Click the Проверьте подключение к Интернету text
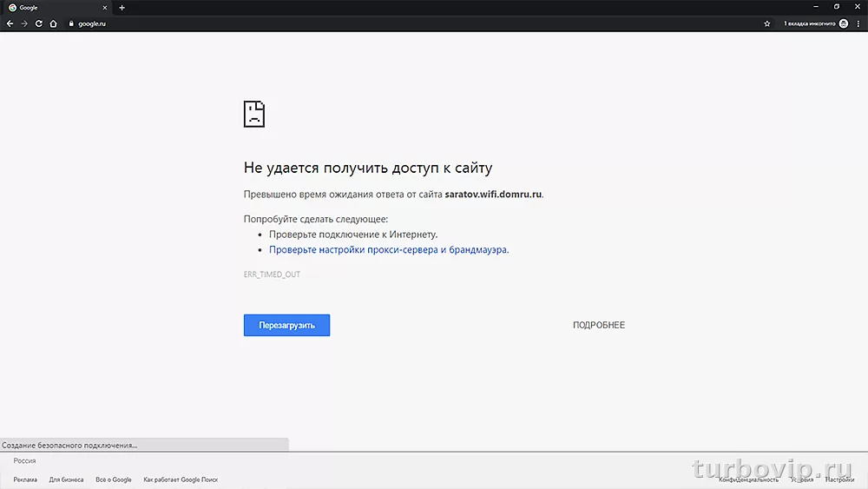868x489 pixels. point(353,235)
